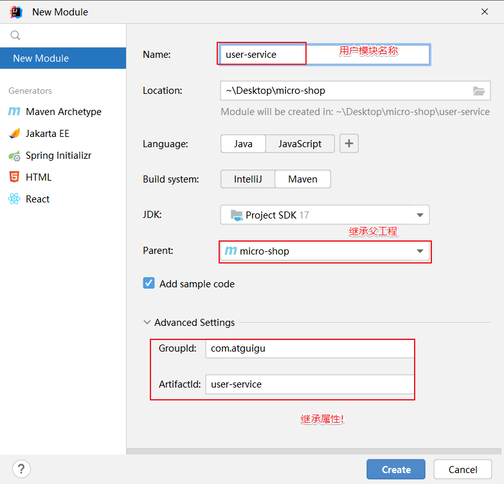Click the Create button

pyautogui.click(x=396, y=469)
